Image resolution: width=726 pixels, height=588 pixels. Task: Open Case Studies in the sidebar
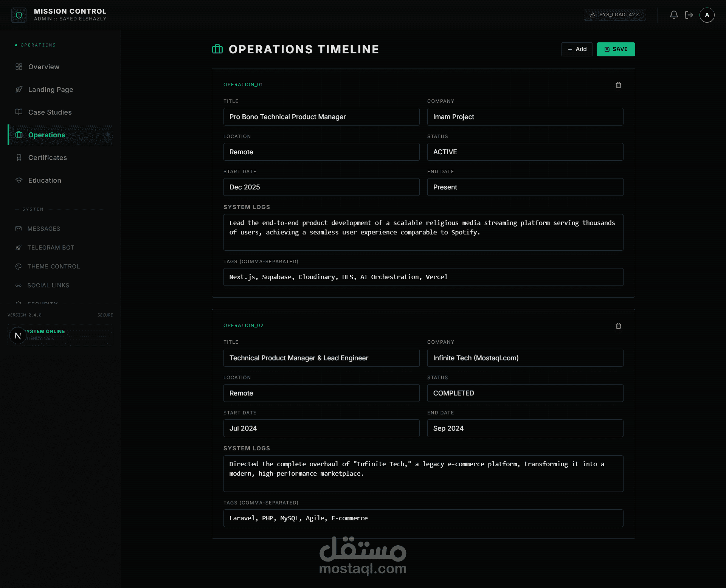pos(50,112)
